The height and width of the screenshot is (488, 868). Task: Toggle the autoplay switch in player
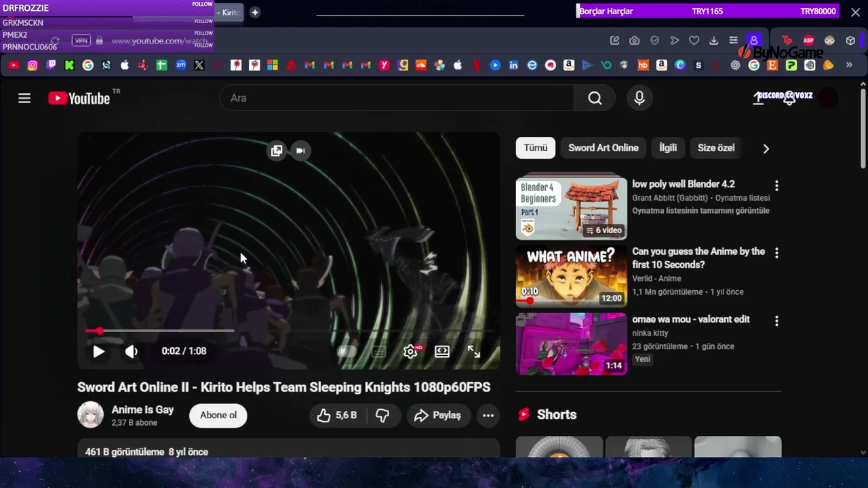coord(347,351)
